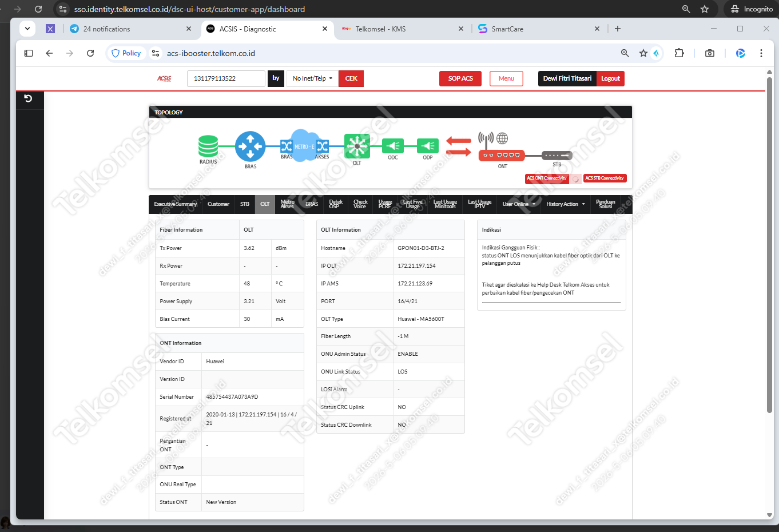This screenshot has width=779, height=532.
Task: Click the ONU Link Status value LOS
Action: (403, 372)
